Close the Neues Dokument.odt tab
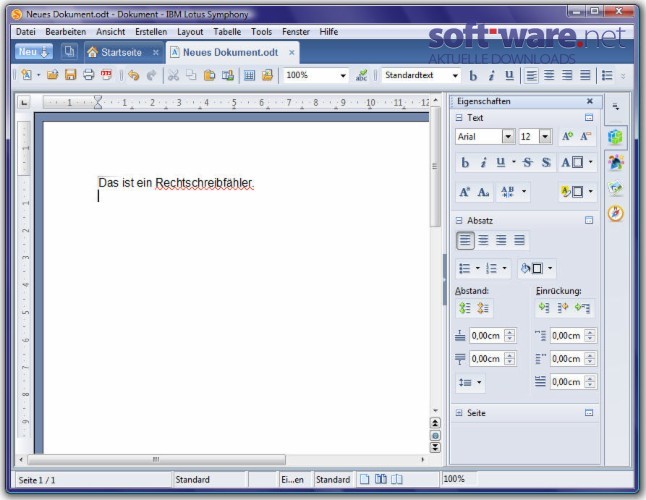Image resolution: width=646 pixels, height=500 pixels. 291,52
